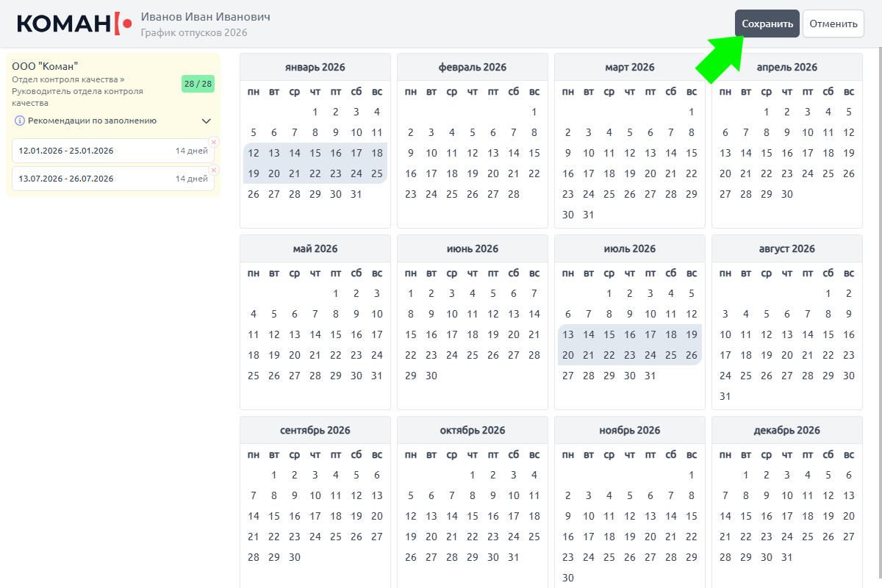Screen dimensions: 882x588
Task: Remove the 13.07.2026 - 26.07.2026 vacation period
Action: click(x=214, y=170)
